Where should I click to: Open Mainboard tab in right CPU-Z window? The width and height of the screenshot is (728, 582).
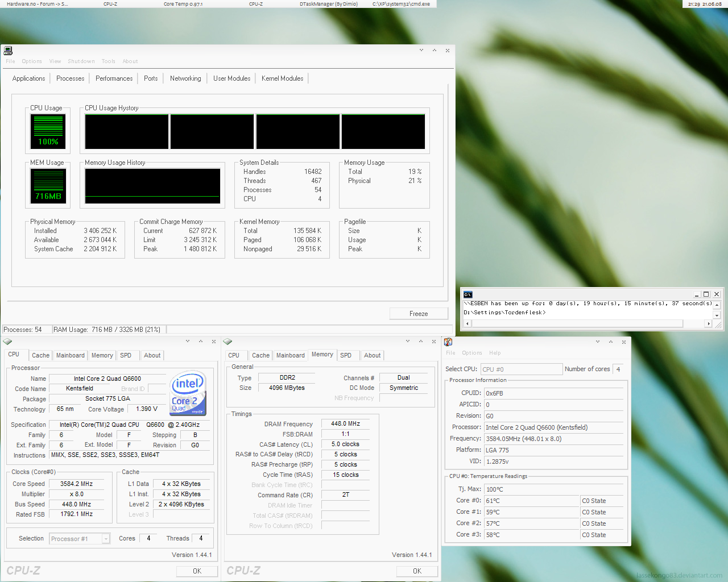(x=291, y=355)
